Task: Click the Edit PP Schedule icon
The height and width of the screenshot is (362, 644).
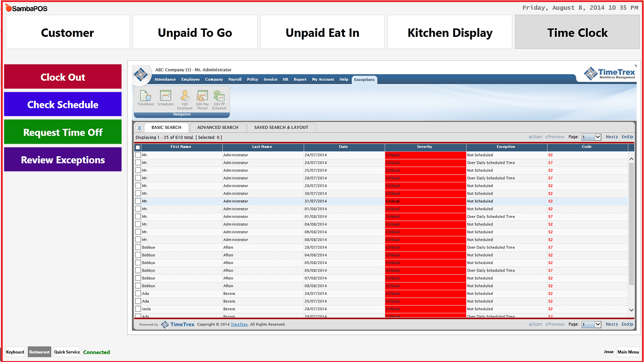Action: click(x=219, y=100)
